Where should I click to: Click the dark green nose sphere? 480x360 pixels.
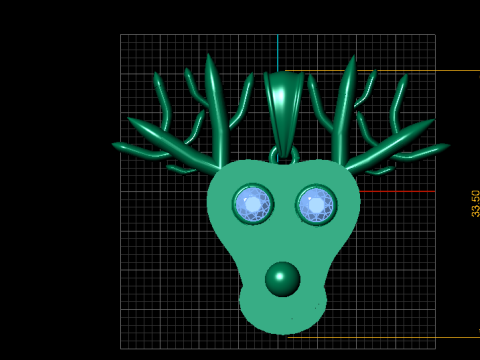pyautogui.click(x=282, y=279)
